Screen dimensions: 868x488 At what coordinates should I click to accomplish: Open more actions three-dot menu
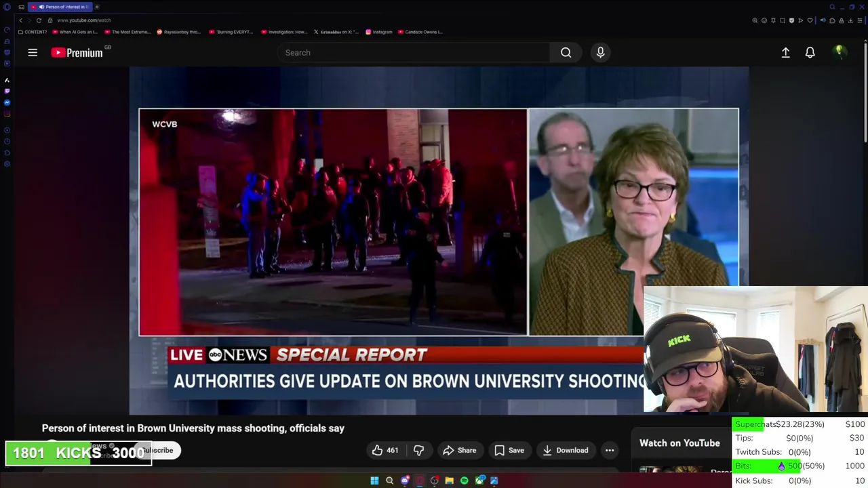pos(610,450)
